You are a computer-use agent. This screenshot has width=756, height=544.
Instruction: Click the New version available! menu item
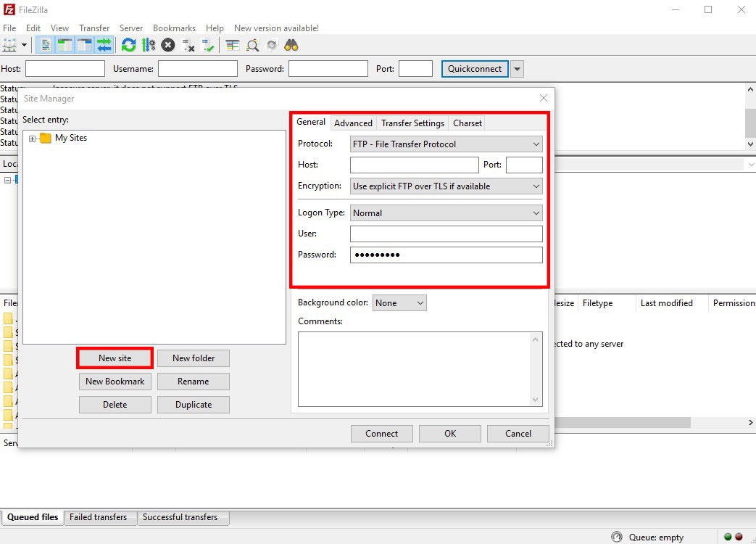click(x=276, y=28)
